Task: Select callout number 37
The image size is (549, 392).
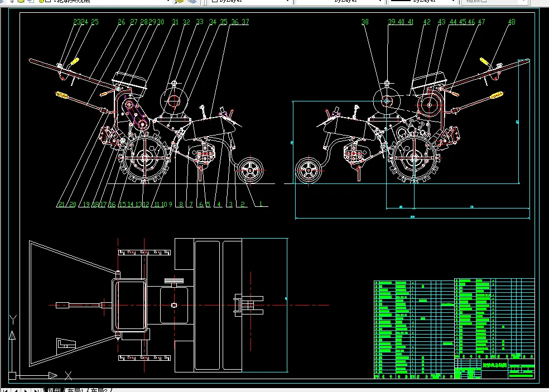Action: click(x=245, y=22)
